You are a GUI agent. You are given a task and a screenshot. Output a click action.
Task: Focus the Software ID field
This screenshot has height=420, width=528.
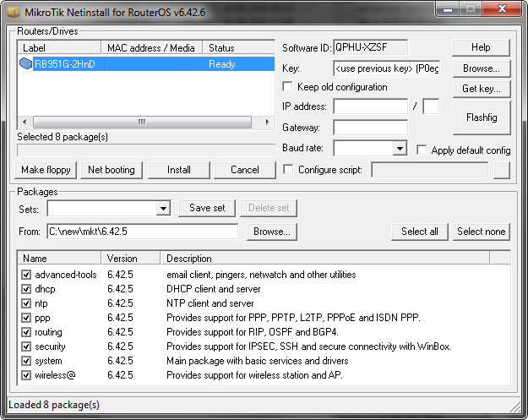point(370,47)
